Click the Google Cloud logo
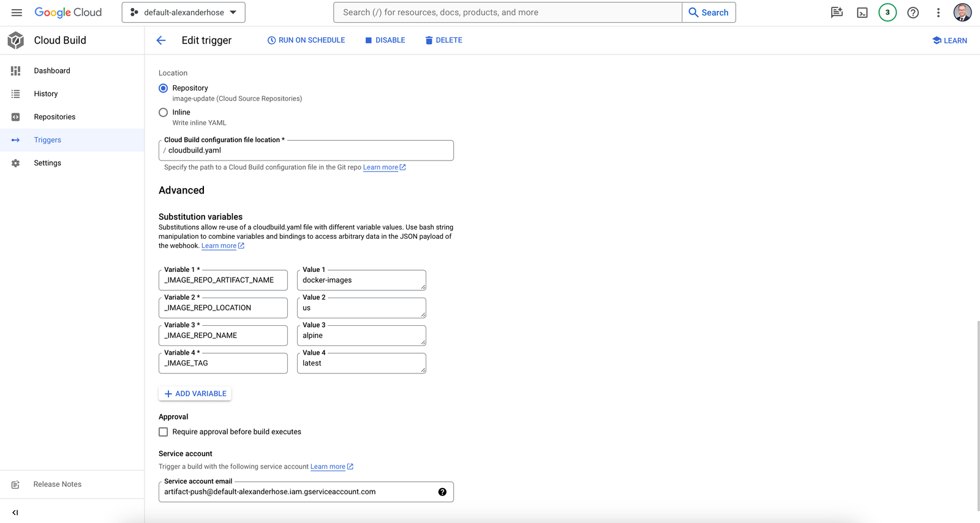 click(68, 12)
